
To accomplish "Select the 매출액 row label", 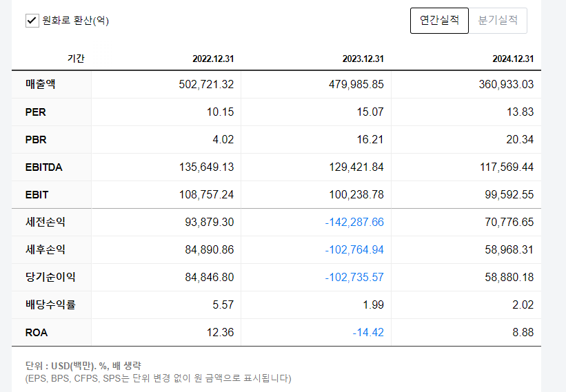I will pyautogui.click(x=41, y=84).
